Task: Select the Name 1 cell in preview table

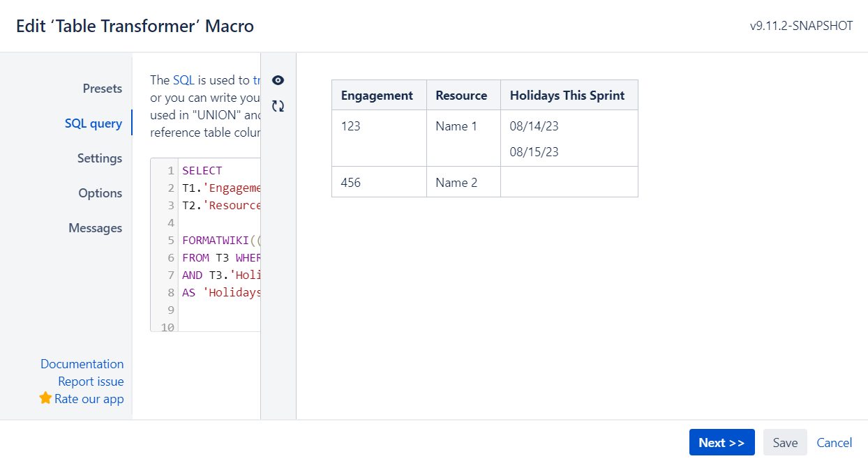Action: 456,126
